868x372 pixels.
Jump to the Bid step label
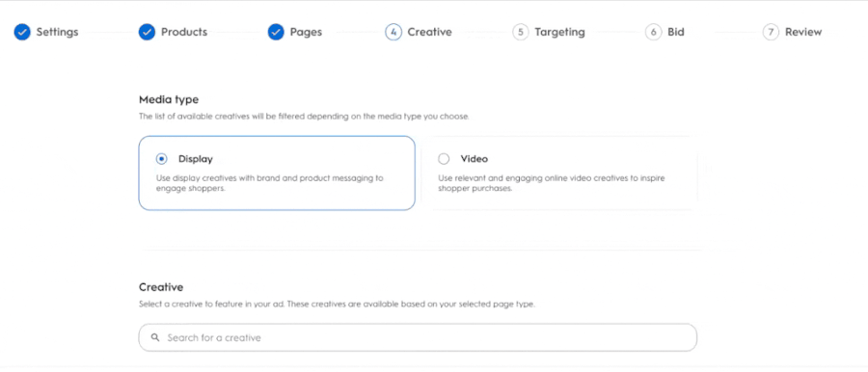coord(676,32)
